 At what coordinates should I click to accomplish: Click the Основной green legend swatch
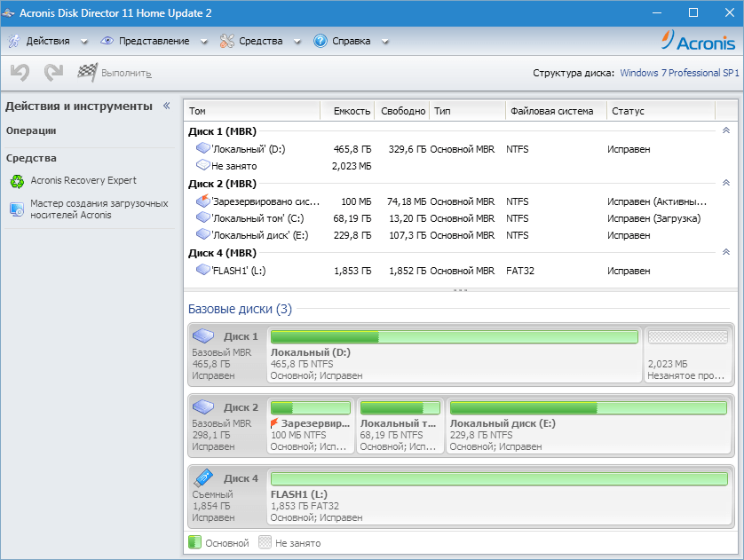click(194, 542)
